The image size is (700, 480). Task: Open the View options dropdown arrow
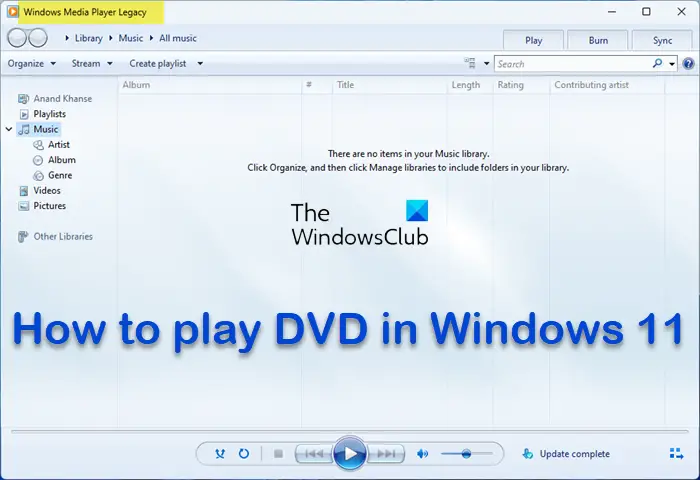coord(487,63)
